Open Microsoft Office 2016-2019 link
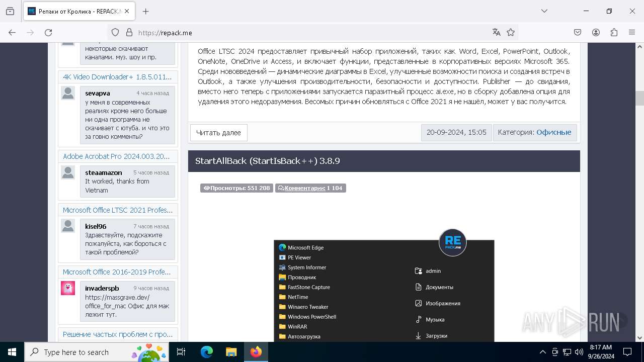The height and width of the screenshot is (362, 644). tap(117, 272)
